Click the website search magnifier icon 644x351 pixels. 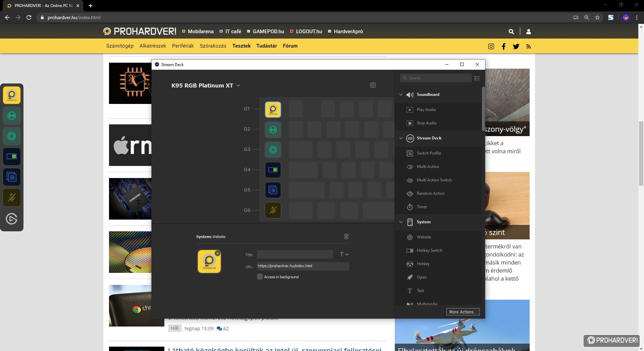click(x=511, y=32)
